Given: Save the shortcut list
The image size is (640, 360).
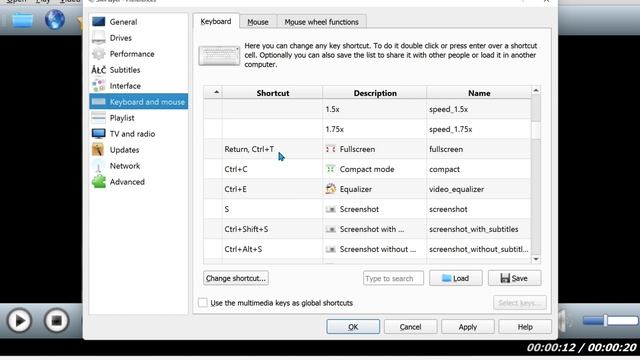Looking at the screenshot, I should pyautogui.click(x=514, y=278).
